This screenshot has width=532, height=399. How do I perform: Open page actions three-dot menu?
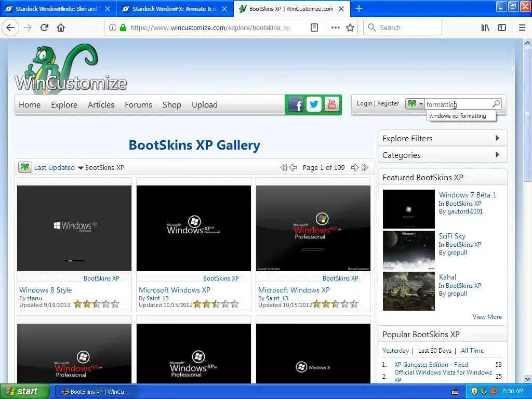pos(335,28)
